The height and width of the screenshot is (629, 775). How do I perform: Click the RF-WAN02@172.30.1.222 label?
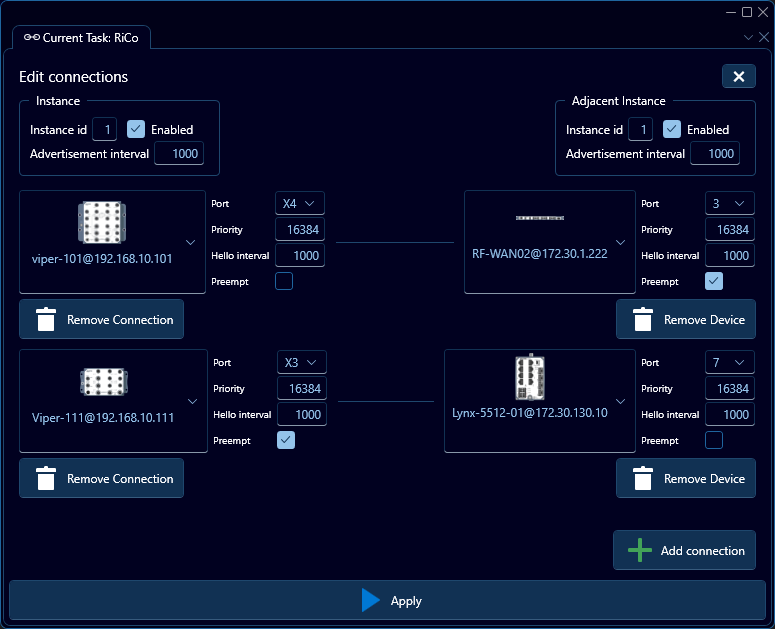[x=540, y=253]
